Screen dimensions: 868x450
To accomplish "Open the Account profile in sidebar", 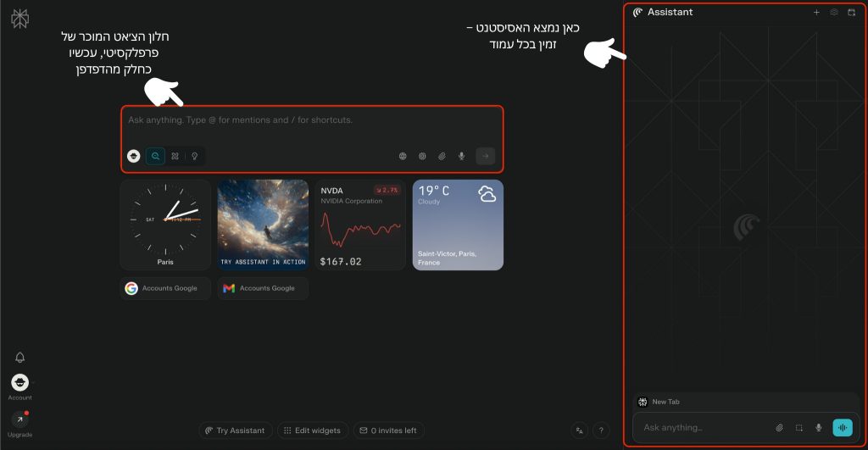I will [x=19, y=383].
